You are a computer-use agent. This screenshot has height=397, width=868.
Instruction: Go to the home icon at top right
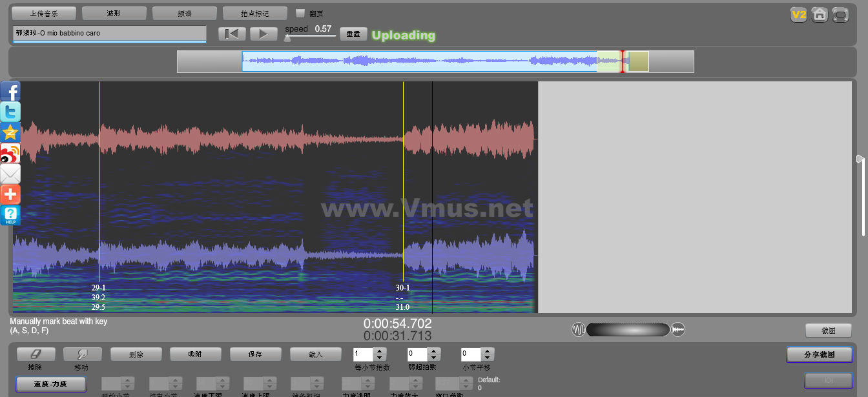[x=820, y=14]
